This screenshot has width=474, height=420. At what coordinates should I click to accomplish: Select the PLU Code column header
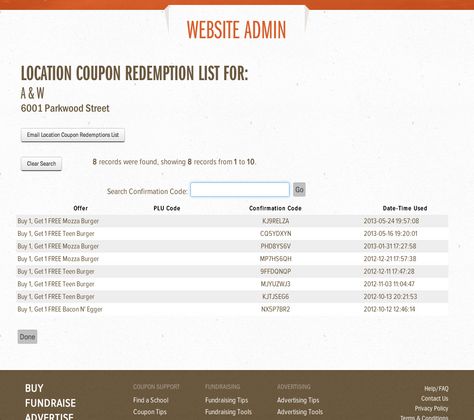[x=167, y=208]
